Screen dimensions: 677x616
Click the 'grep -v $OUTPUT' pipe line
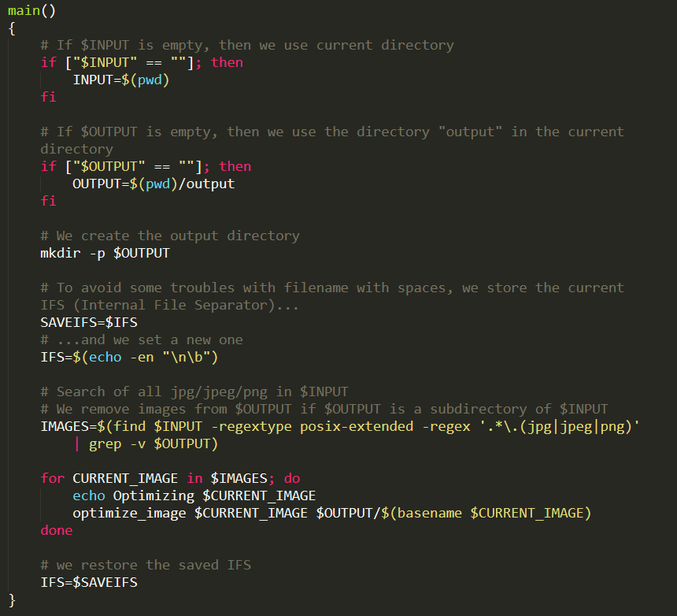146,444
